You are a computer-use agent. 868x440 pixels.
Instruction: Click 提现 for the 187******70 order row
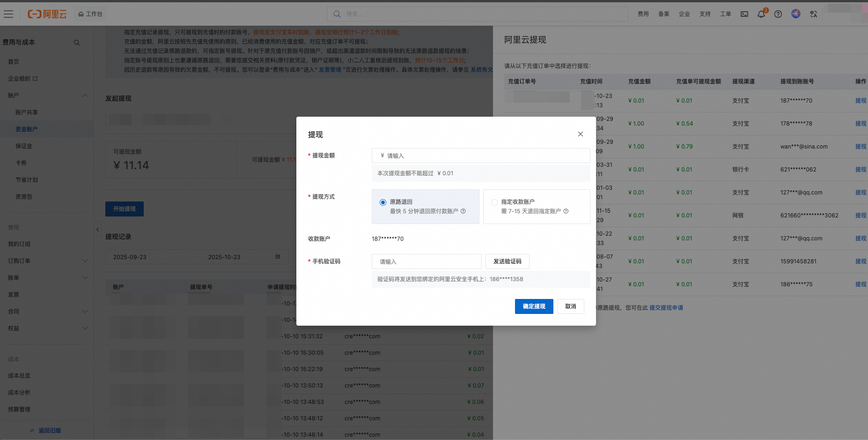(861, 101)
